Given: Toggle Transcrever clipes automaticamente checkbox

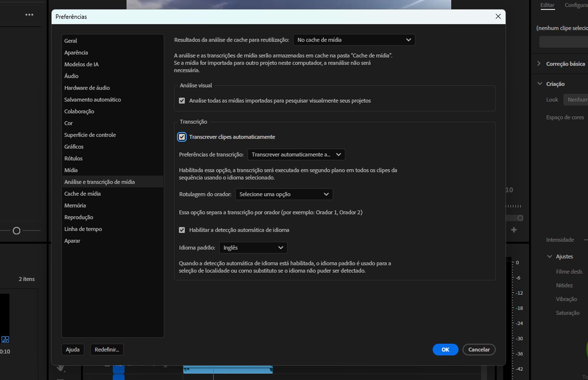Looking at the screenshot, I should click(x=182, y=137).
